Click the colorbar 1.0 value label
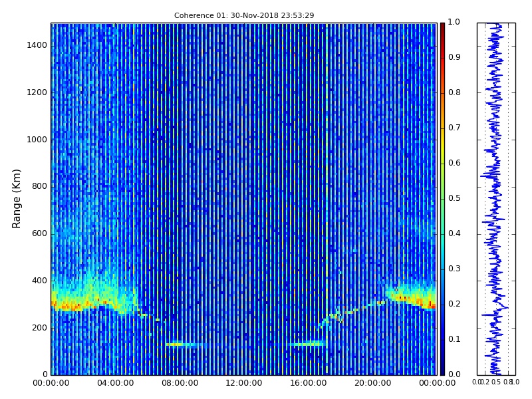This screenshot has height=399, width=532. point(454,22)
